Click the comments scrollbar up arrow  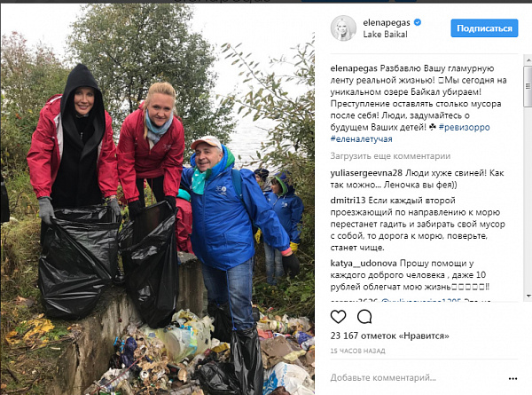click(x=528, y=60)
